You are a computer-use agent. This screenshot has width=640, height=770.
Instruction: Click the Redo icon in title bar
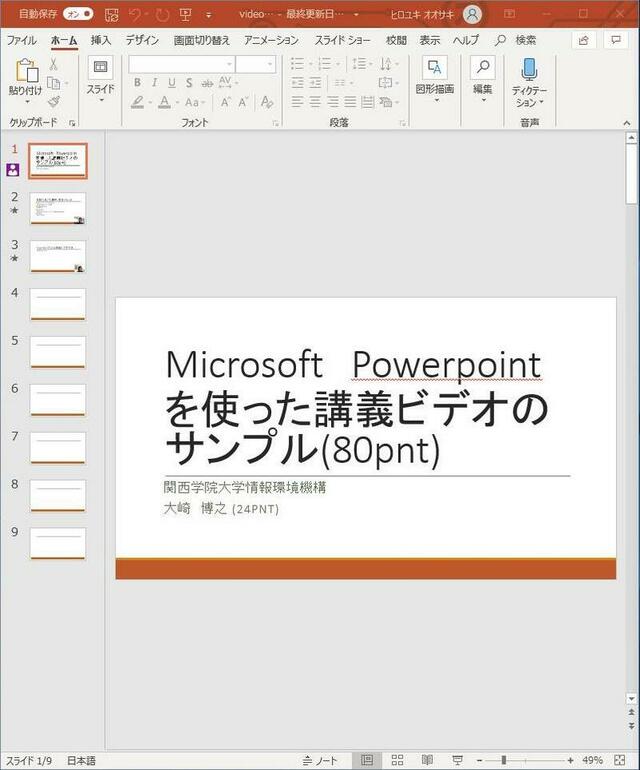pos(162,15)
